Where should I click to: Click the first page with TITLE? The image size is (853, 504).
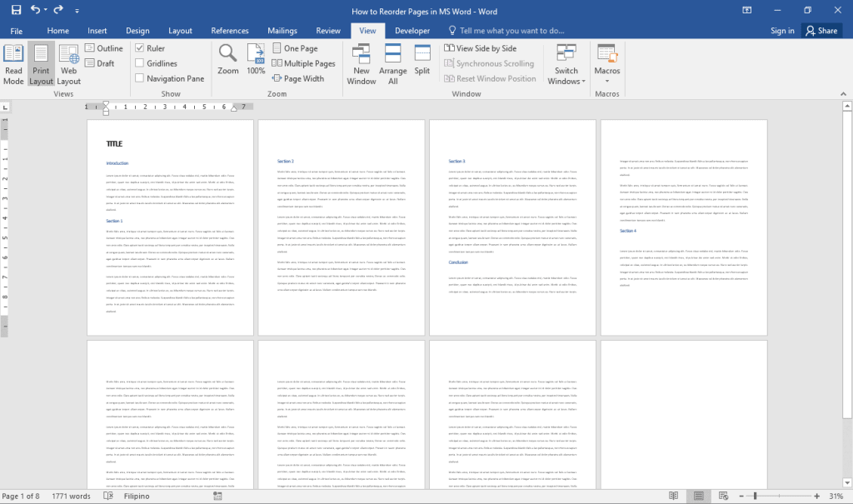coord(170,227)
